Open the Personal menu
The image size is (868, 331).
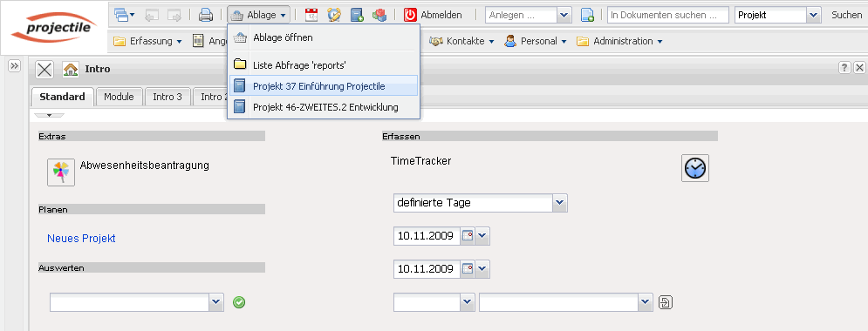coord(536,41)
